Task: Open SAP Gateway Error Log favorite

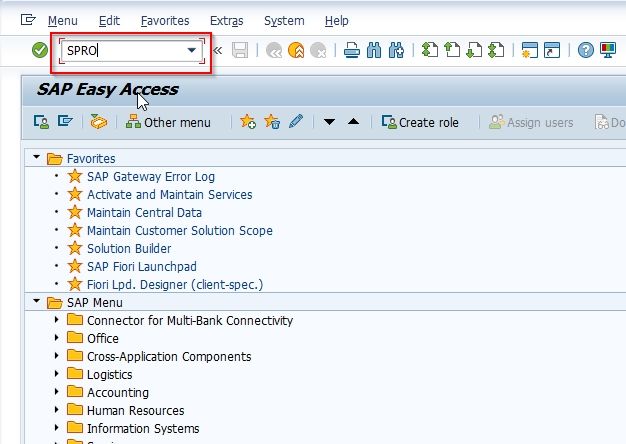Action: coord(151,176)
